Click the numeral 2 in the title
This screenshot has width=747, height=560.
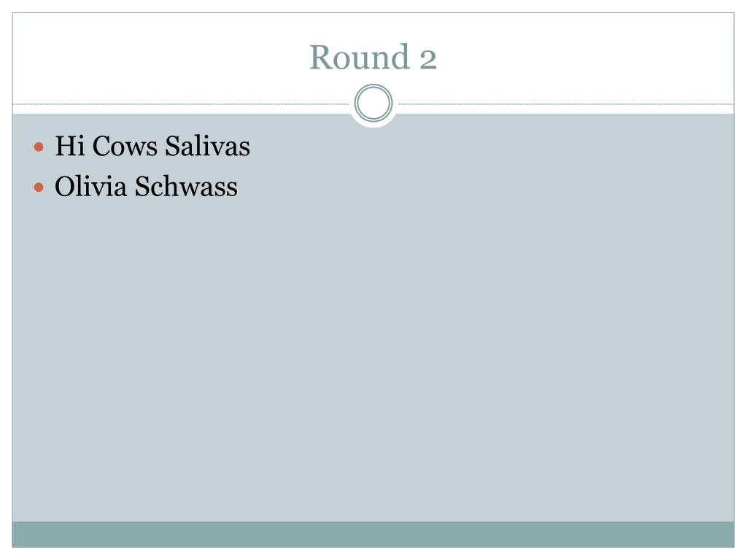[427, 60]
